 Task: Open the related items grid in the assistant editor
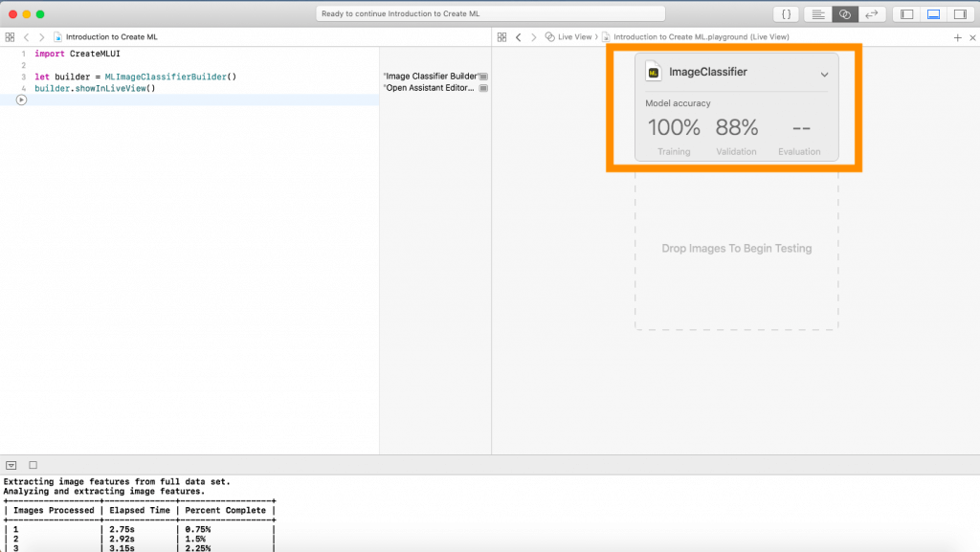[501, 36]
